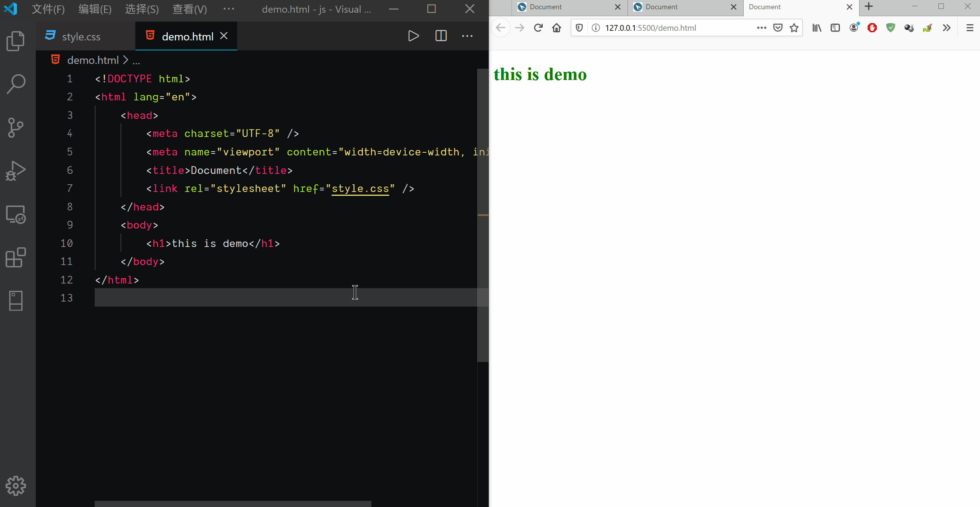Open the Source Control view
The image size is (980, 507).
16,128
